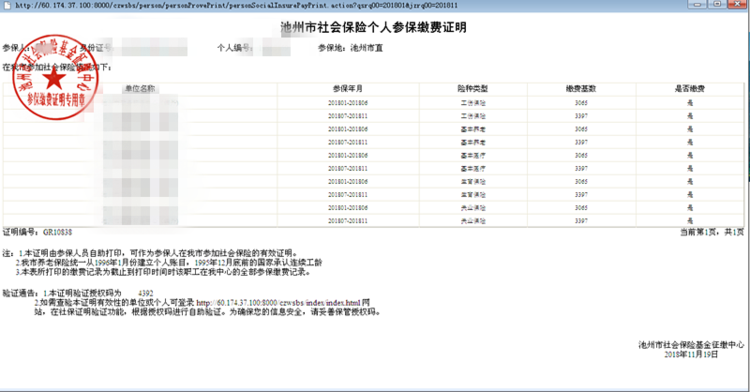Close the certificate popup window

738,4
